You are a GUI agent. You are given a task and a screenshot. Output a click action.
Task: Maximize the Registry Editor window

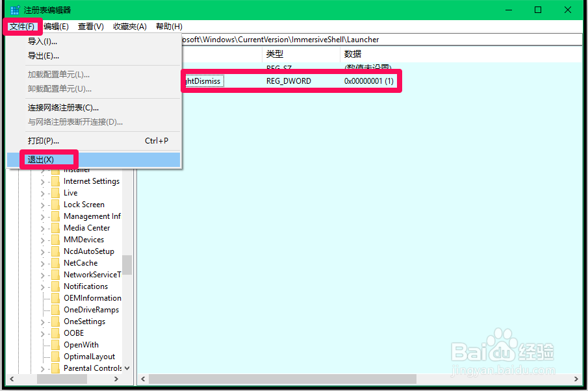point(538,10)
